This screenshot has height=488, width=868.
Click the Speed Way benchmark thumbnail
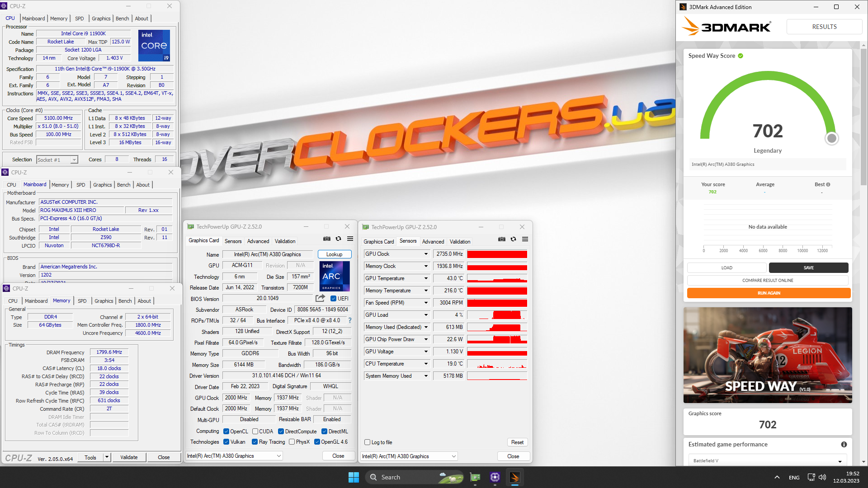(768, 355)
